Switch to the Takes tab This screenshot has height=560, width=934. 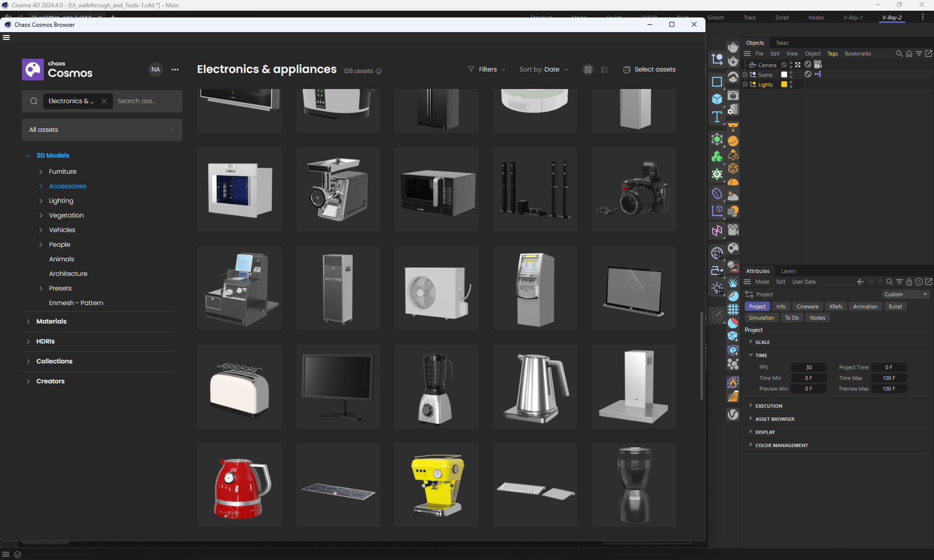tap(782, 43)
